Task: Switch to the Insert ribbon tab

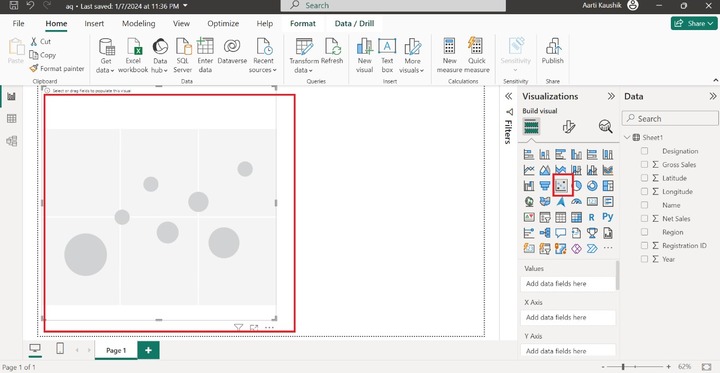Action: click(x=94, y=23)
